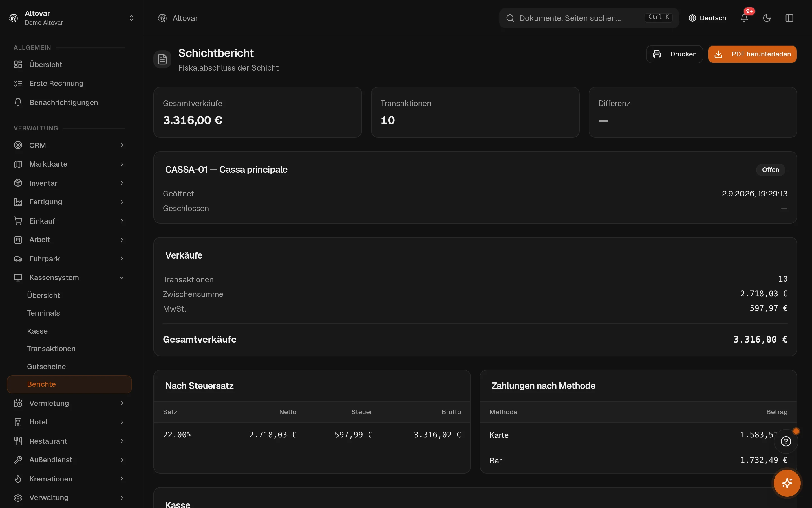Click the Fertigung factory icon
The image size is (812, 508).
pos(18,202)
